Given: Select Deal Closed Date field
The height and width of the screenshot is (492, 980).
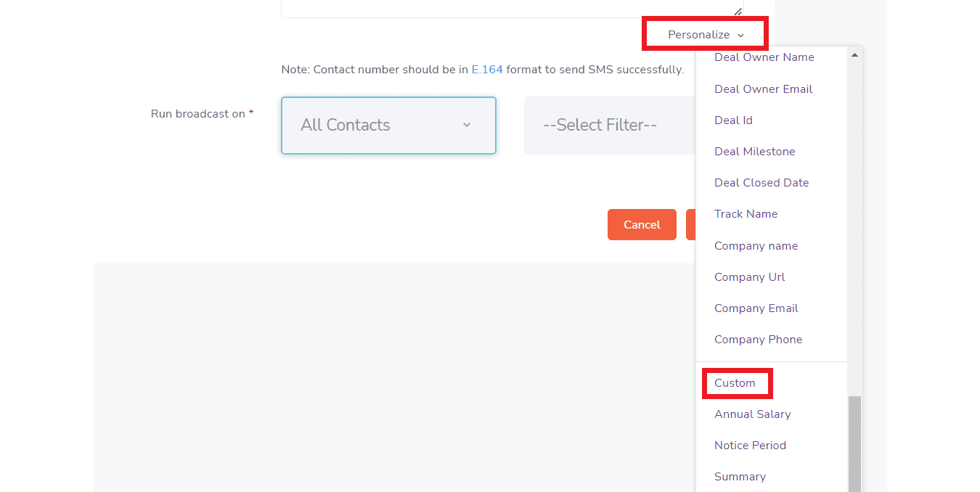Looking at the screenshot, I should pos(761,182).
